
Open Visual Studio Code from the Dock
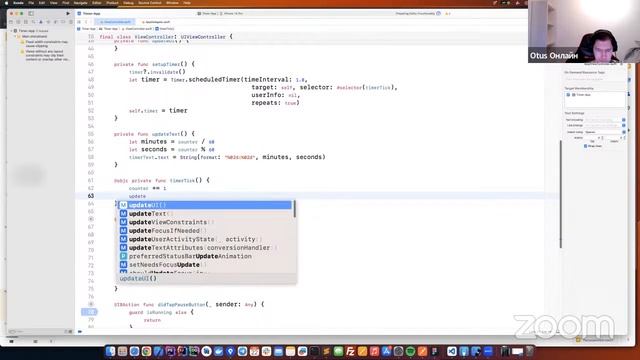pos(451,351)
